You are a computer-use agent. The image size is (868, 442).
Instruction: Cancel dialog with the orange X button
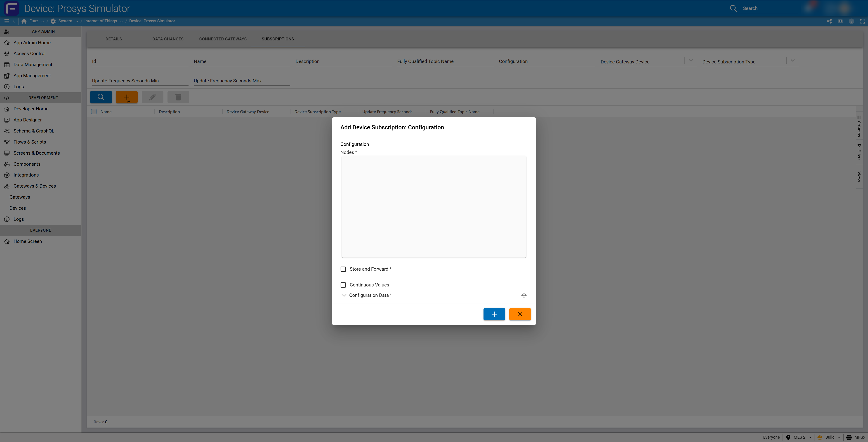point(520,314)
